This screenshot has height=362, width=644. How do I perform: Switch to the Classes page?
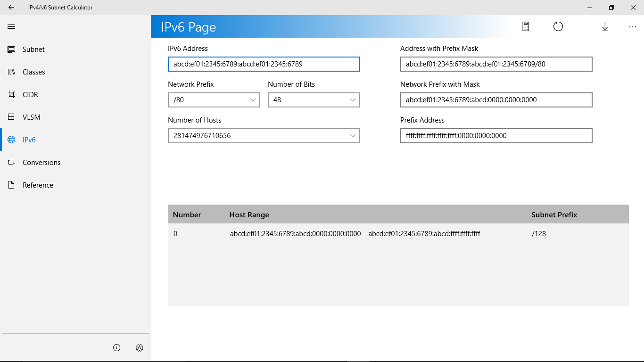coord(33,72)
